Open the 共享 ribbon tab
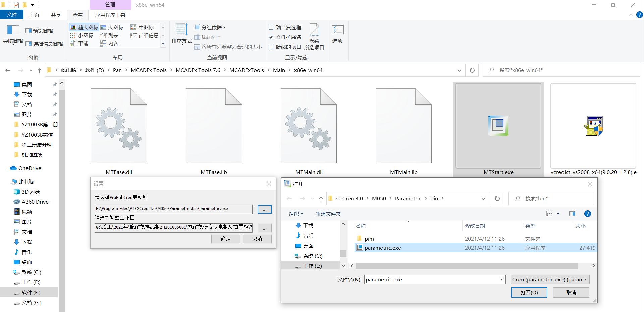This screenshot has width=644, height=312. [56, 15]
